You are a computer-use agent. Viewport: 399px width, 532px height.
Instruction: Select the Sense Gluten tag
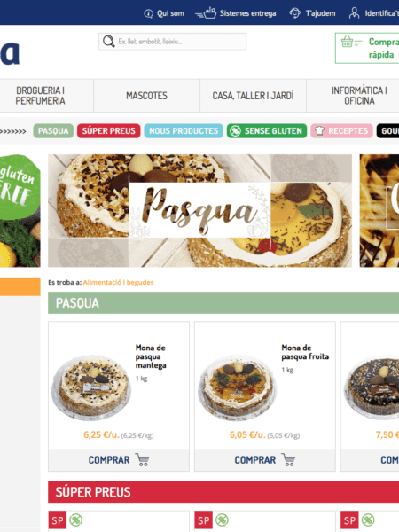click(267, 131)
